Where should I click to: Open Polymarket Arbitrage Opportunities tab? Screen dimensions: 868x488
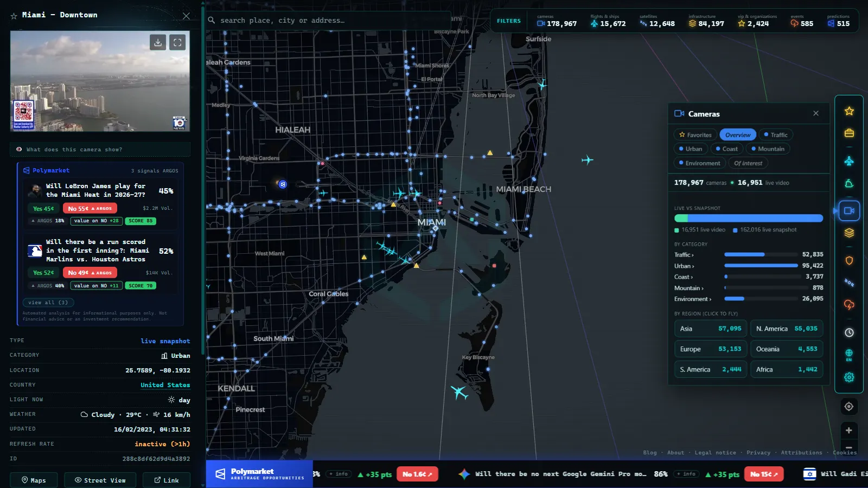pyautogui.click(x=259, y=474)
